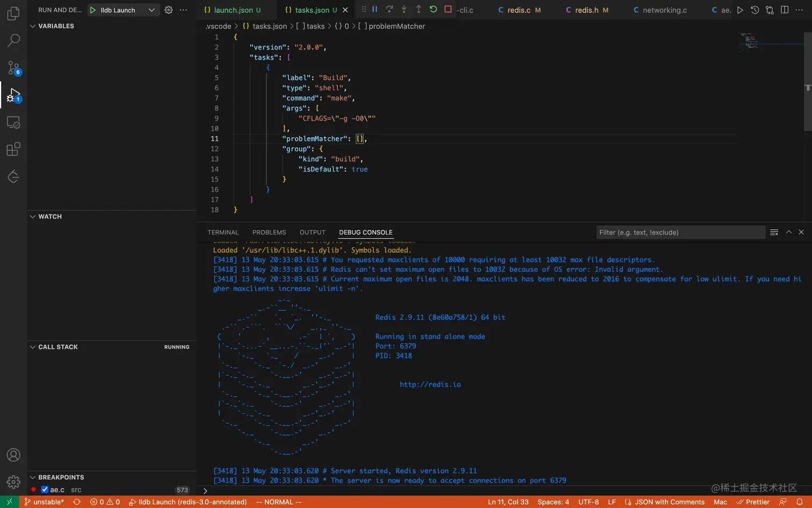Image resolution: width=812 pixels, height=508 pixels.
Task: Open the Extensions view icon
Action: 13,149
